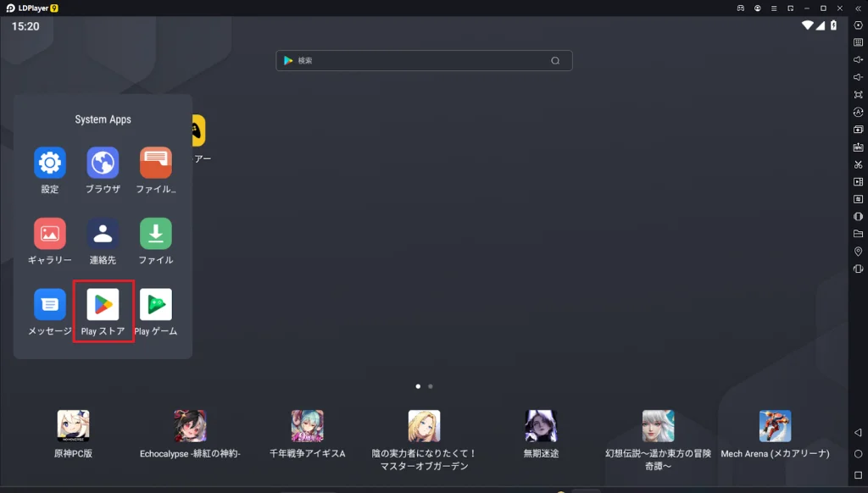Open the operation recorder sidebar icon
The height and width of the screenshot is (493, 868).
click(x=858, y=112)
